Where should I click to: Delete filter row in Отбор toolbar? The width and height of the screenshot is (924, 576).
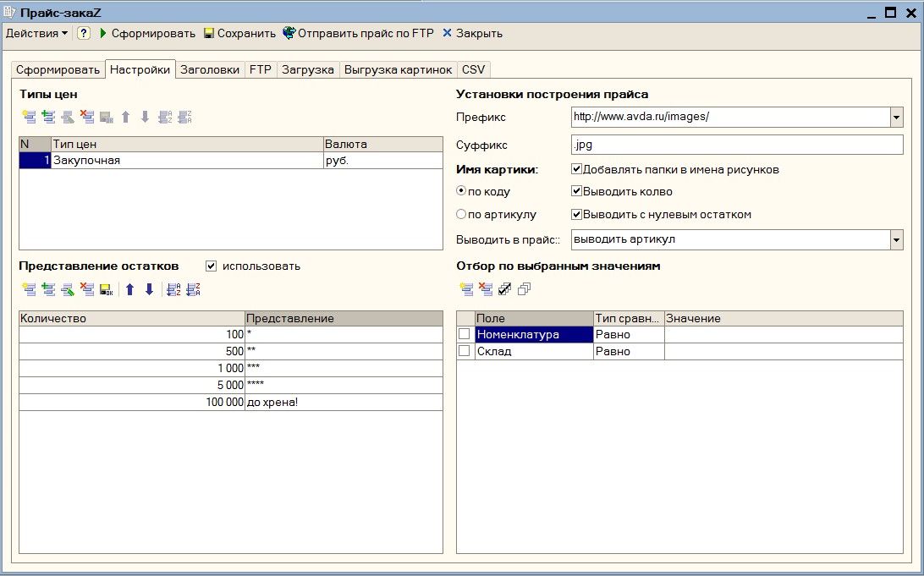click(486, 289)
